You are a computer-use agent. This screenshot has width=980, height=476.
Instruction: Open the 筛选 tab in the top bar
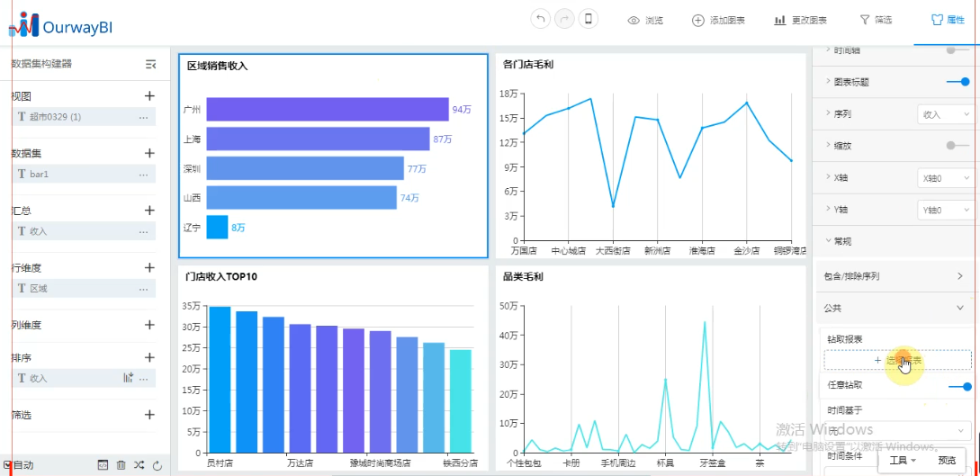pyautogui.click(x=876, y=20)
